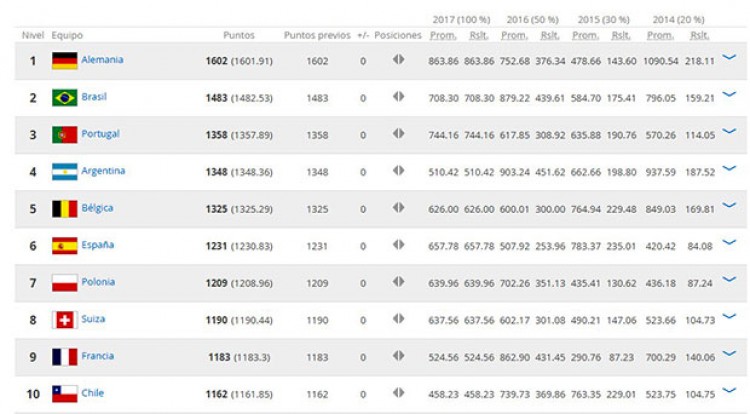Click the France flag icon
Viewport: 750px width, 414px height.
[64, 357]
